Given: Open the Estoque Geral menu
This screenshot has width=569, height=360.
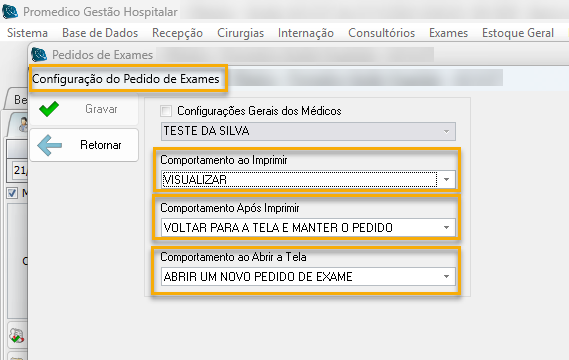Looking at the screenshot, I should (518, 33).
